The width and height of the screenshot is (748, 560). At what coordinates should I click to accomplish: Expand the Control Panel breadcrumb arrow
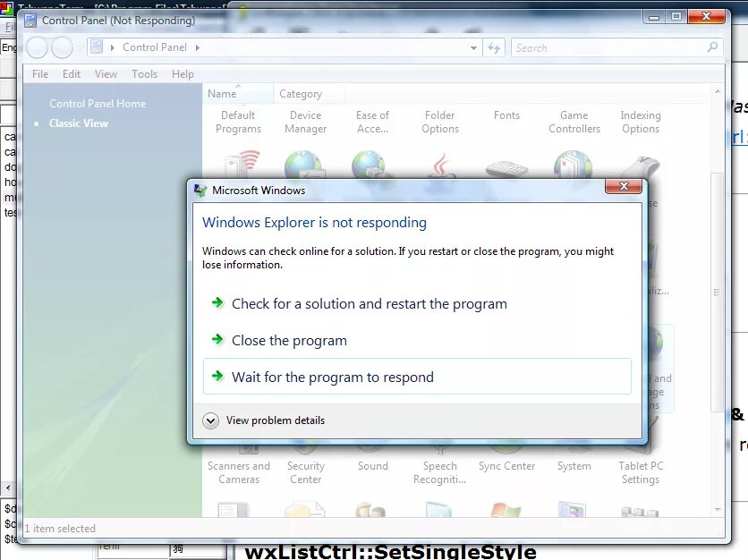point(198,47)
